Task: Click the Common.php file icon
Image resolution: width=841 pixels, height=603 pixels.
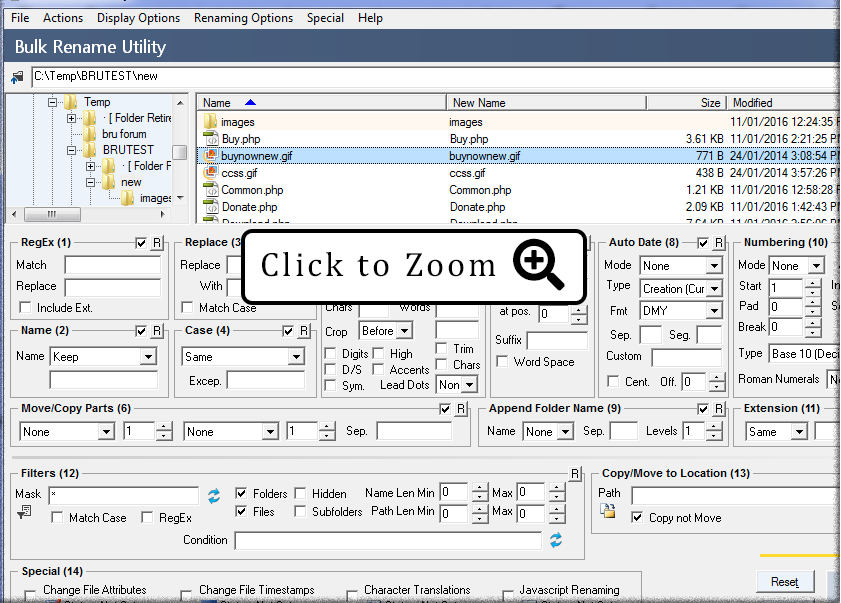Action: point(210,189)
